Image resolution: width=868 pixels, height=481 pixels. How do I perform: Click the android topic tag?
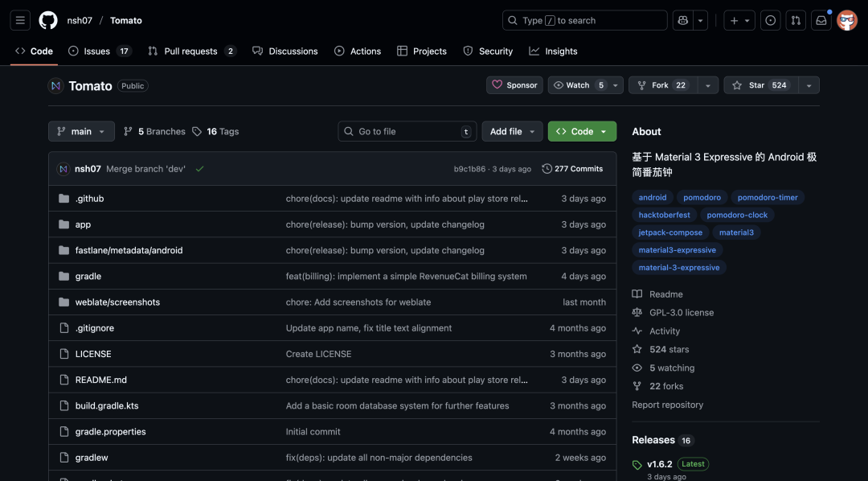click(x=653, y=197)
